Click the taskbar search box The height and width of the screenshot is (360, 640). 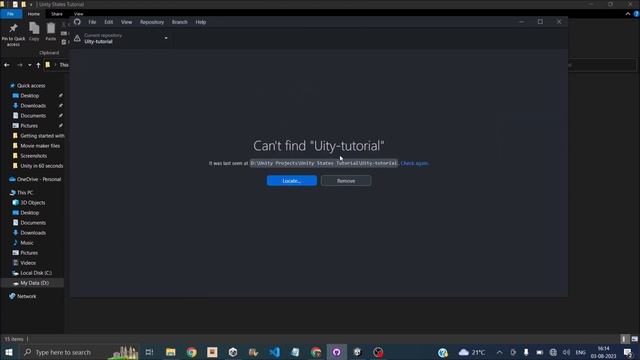(x=80, y=352)
